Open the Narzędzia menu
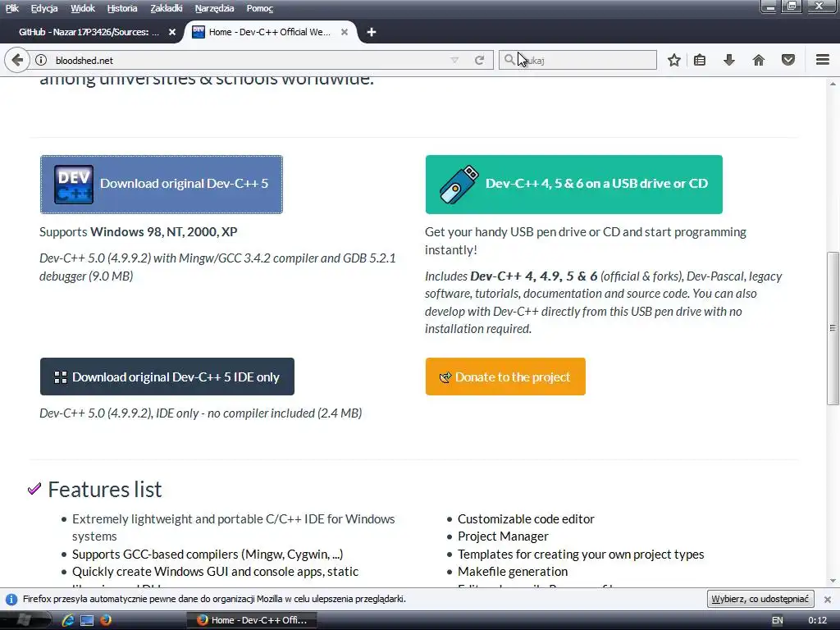Viewport: 840px width, 630px height. point(214,8)
